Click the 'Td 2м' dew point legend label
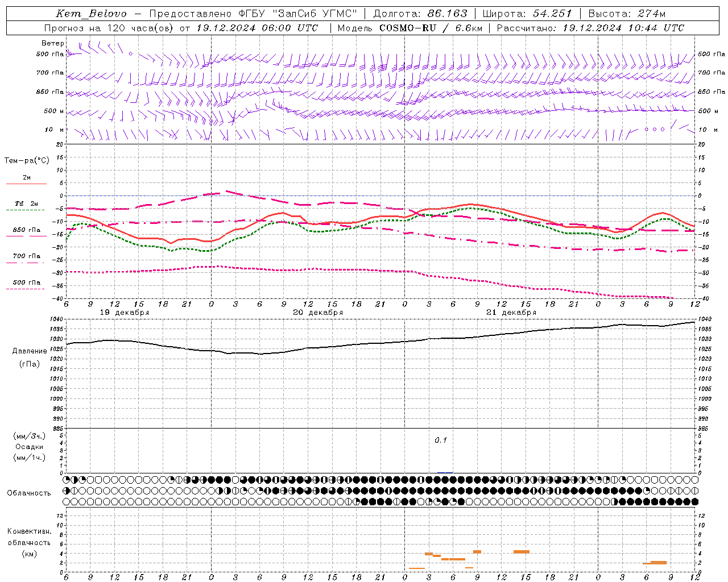The image size is (728, 582). coord(27,203)
